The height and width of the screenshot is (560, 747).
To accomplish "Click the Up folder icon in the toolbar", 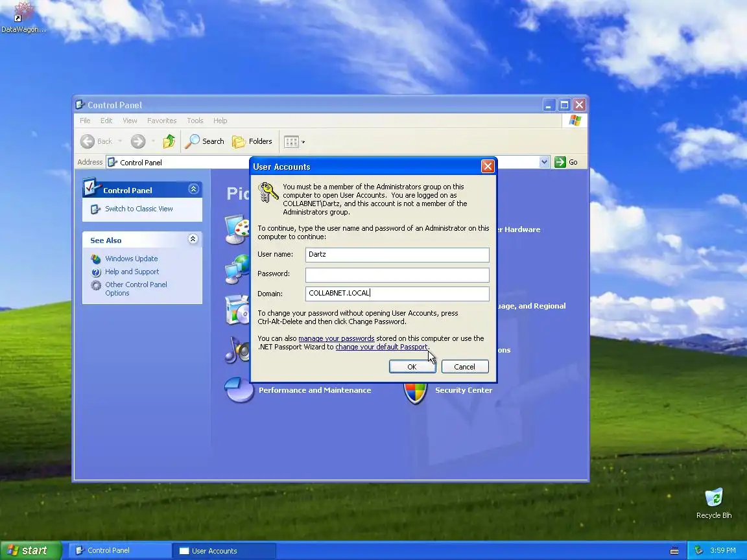I will click(169, 141).
